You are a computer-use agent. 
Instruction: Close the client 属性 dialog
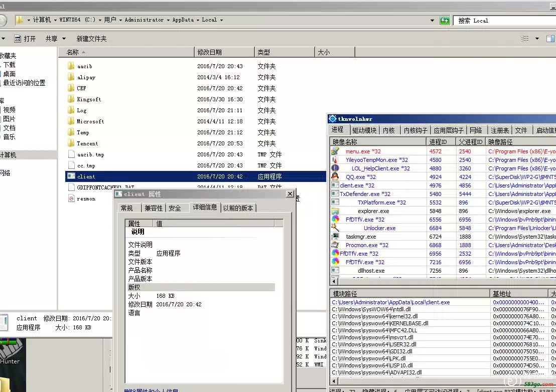click(x=290, y=193)
